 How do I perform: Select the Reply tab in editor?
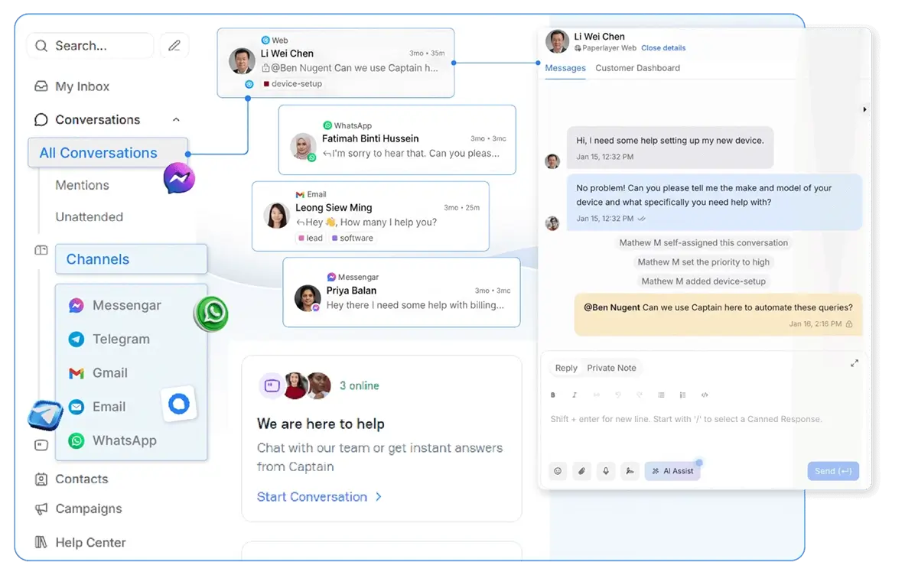coord(566,368)
